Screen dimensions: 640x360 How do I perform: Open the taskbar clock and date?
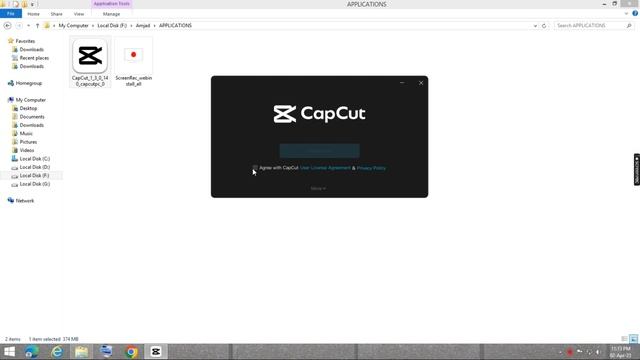(x=621, y=352)
